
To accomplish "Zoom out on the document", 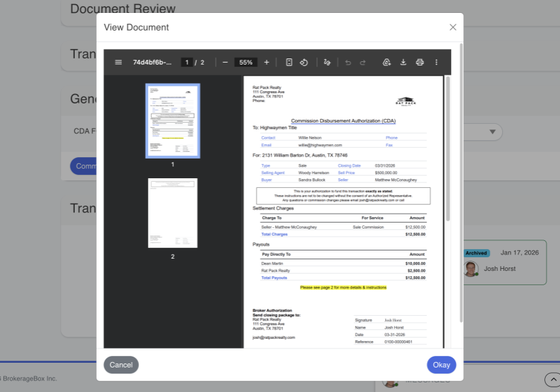I will 225,62.
